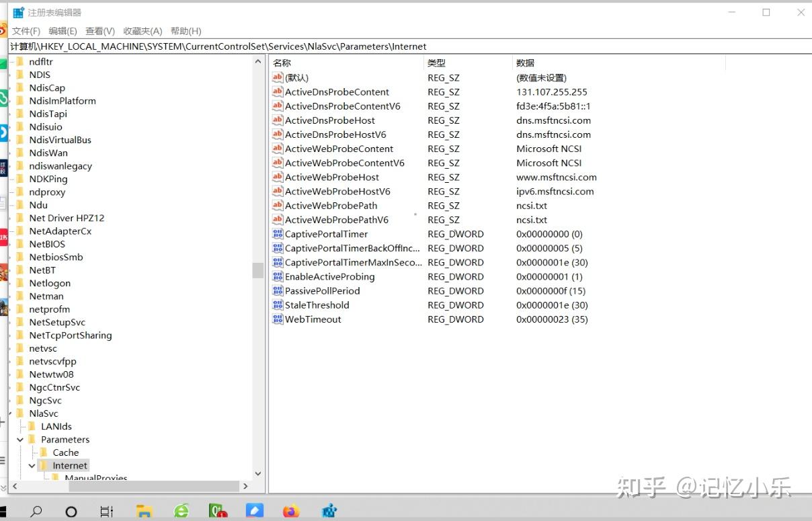This screenshot has height=521, width=812.
Task: Select the Netwtw08 key in tree
Action: coord(51,374)
